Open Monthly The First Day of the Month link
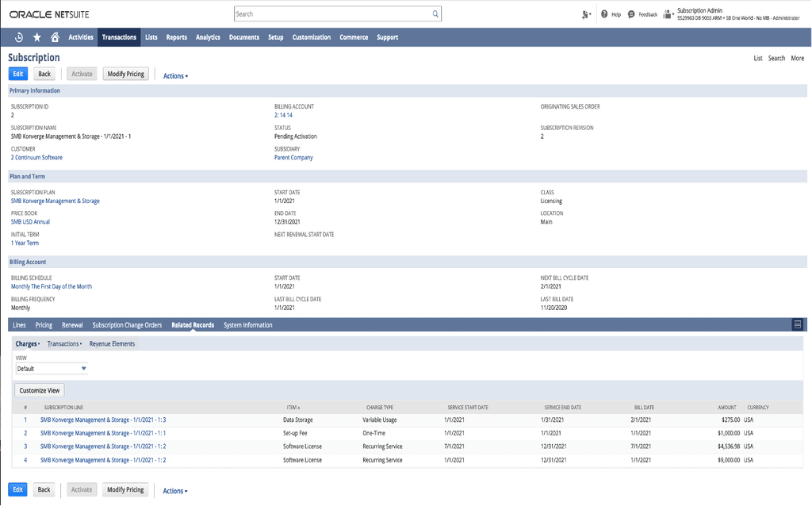Screen dimensions: 812x506 coord(52,286)
